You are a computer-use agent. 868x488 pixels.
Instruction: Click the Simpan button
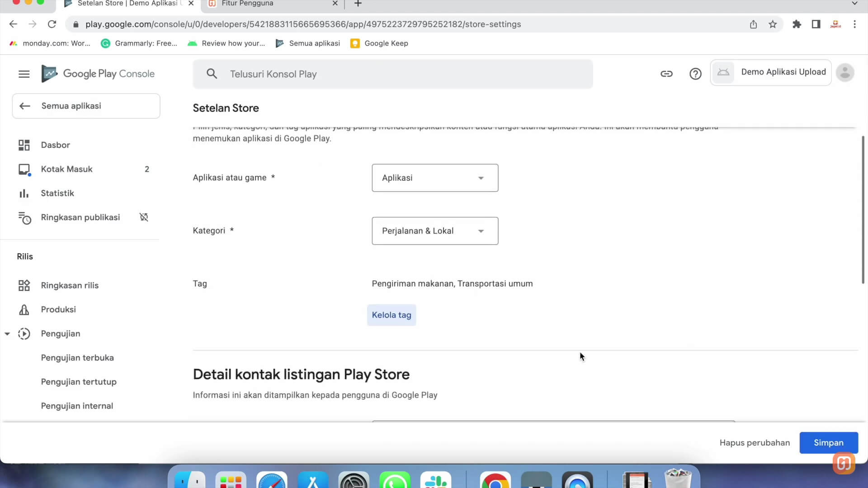pos(829,442)
